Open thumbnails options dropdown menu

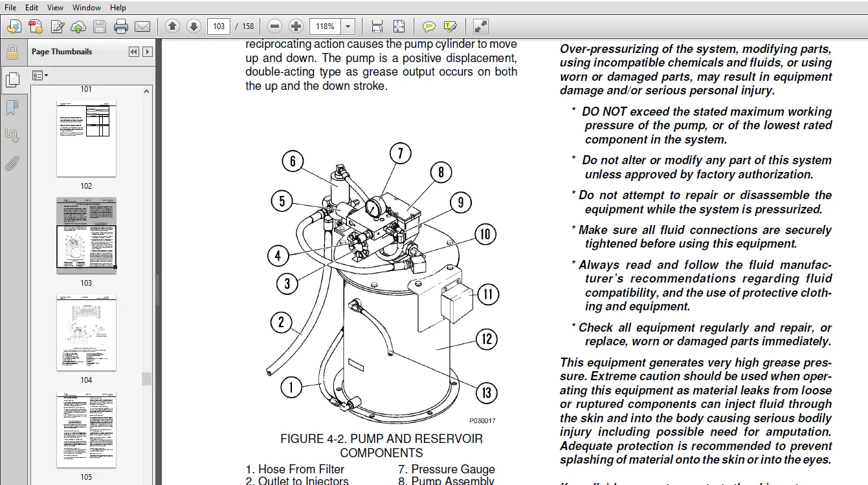[40, 76]
